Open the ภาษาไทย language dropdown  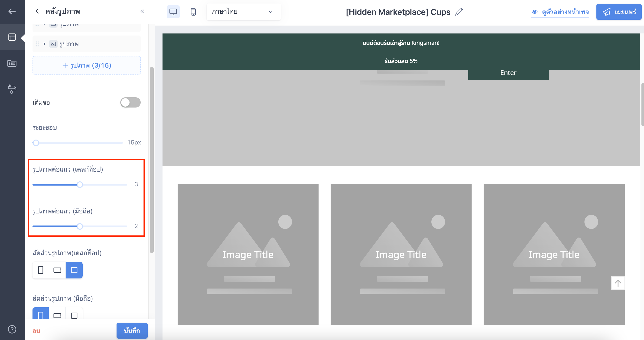244,12
